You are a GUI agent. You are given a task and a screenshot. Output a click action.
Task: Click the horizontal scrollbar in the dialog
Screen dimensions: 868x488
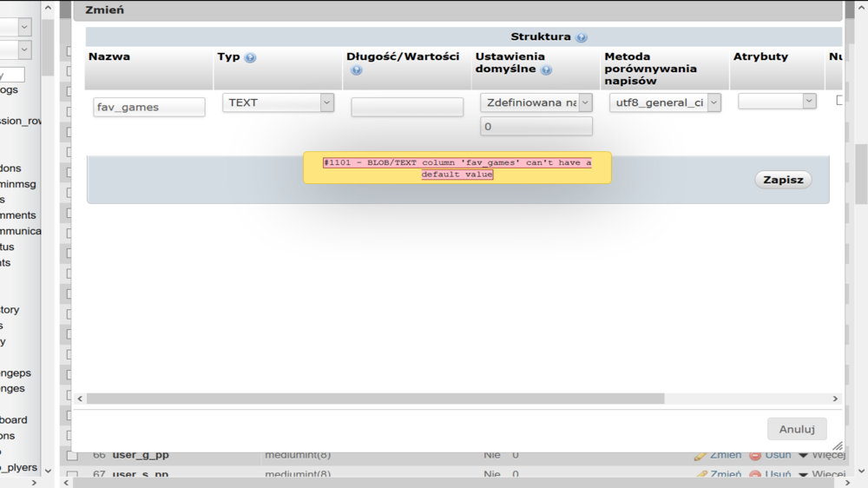click(375, 399)
